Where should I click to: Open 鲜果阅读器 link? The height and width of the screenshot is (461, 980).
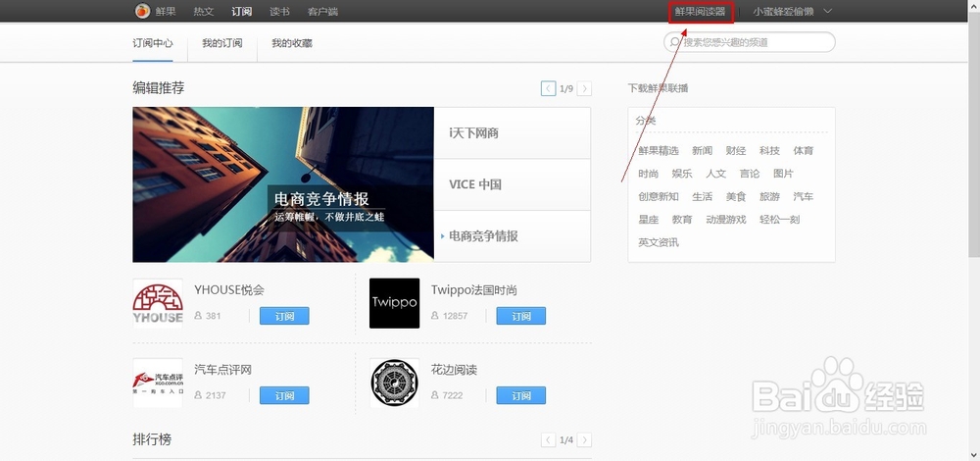click(700, 12)
